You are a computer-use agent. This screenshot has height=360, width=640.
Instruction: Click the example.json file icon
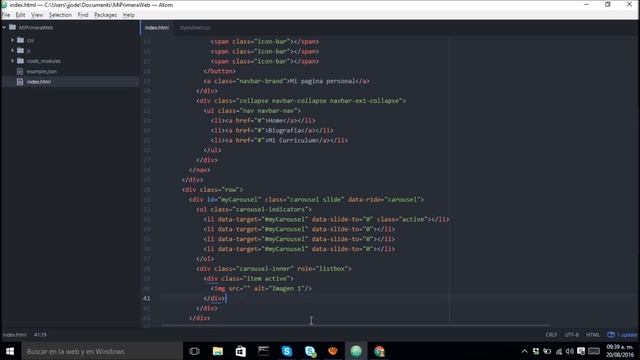click(20, 71)
